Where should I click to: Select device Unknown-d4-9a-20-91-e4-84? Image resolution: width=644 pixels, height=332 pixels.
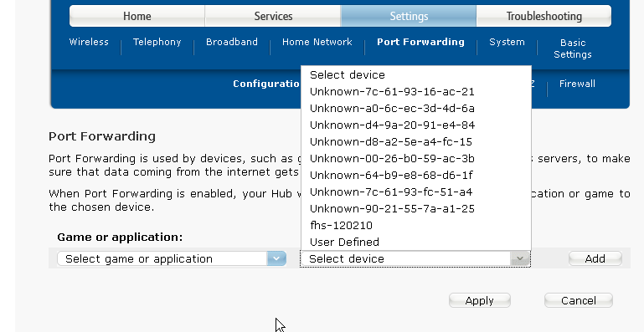click(416, 125)
